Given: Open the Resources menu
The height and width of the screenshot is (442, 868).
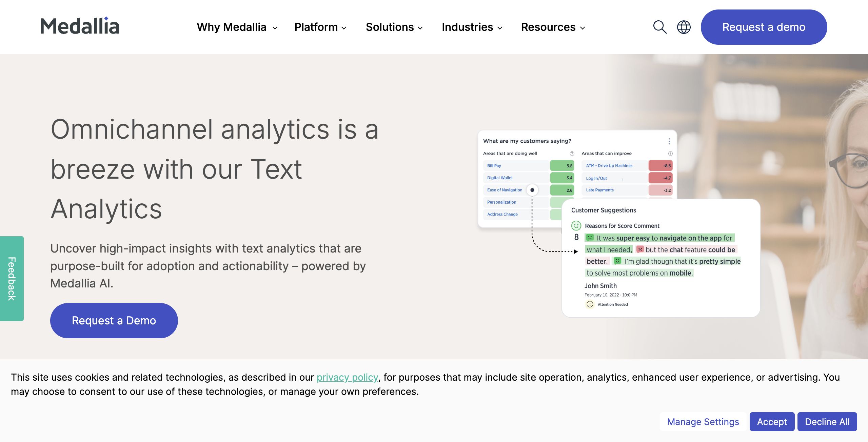Looking at the screenshot, I should 553,27.
